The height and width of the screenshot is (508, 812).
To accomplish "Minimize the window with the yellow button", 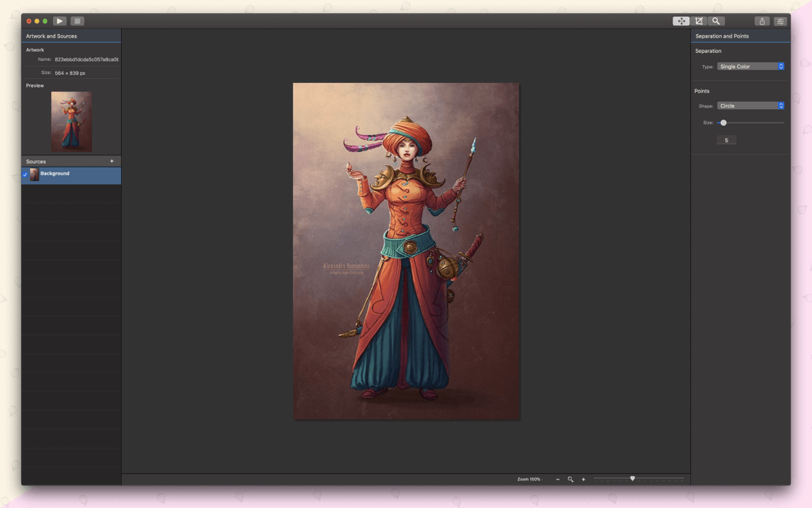I will 37,21.
